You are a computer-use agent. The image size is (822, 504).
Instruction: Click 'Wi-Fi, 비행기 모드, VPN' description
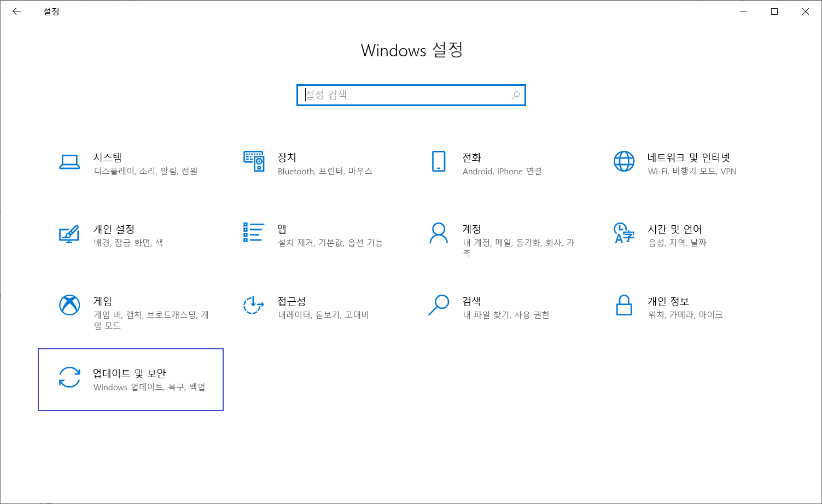692,171
